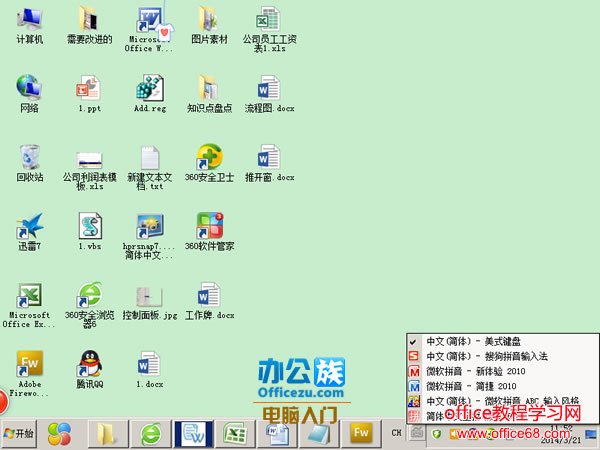
Task: Switch to the Excel taskbar window
Action: coord(235,434)
